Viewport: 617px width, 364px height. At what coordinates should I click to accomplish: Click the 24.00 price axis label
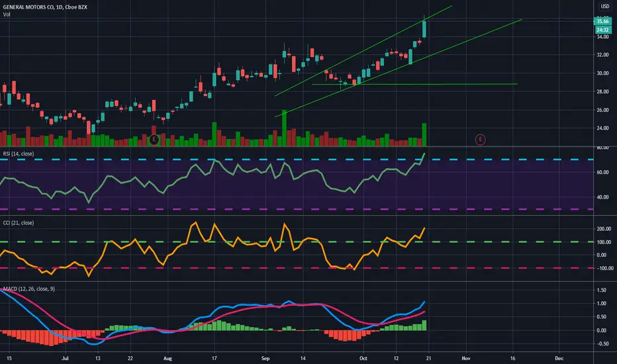pos(602,128)
